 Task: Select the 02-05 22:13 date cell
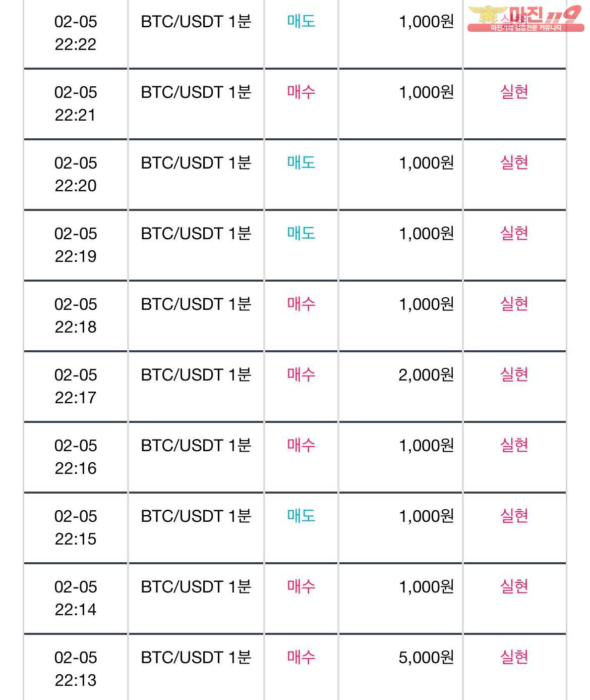pos(76,669)
